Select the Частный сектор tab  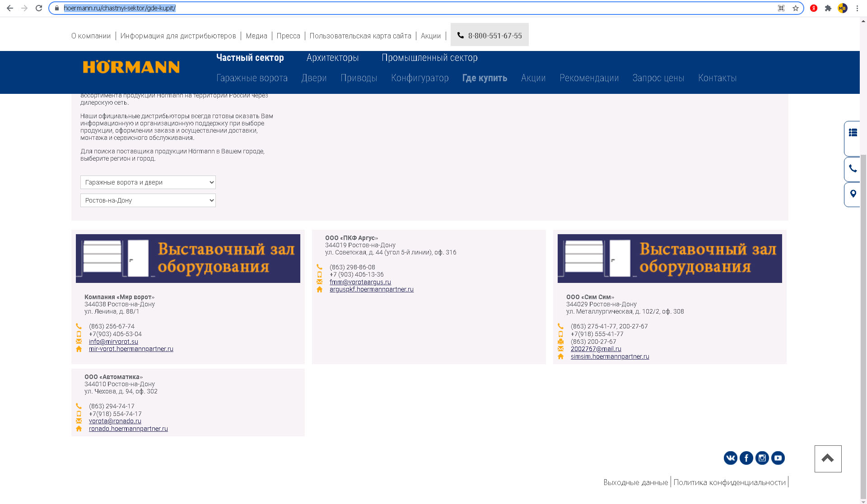pyautogui.click(x=250, y=58)
